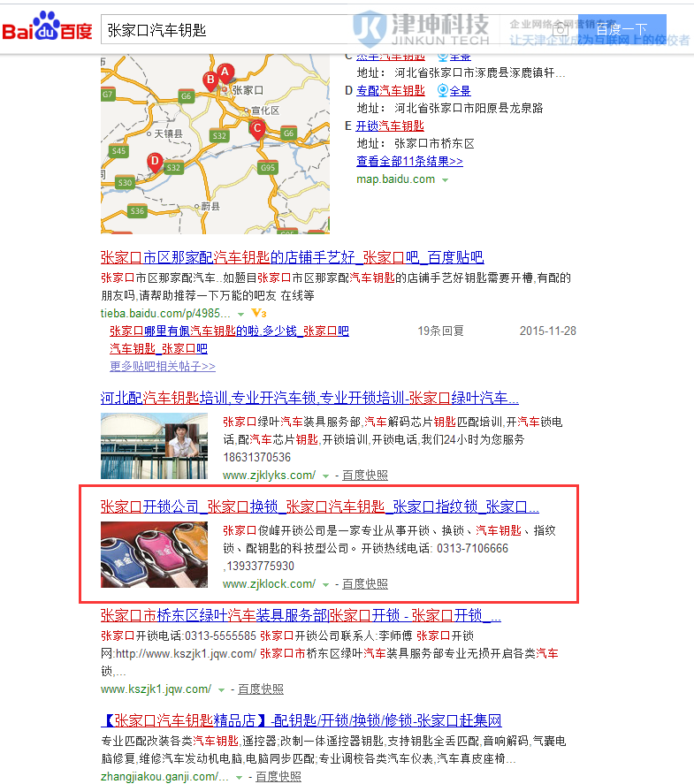Open 百度快照 for www.zjklyks.com result

[x=365, y=475]
